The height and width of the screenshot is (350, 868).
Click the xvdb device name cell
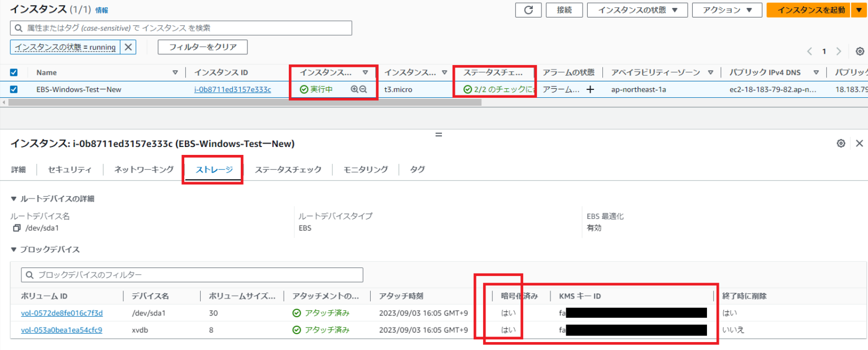click(141, 330)
